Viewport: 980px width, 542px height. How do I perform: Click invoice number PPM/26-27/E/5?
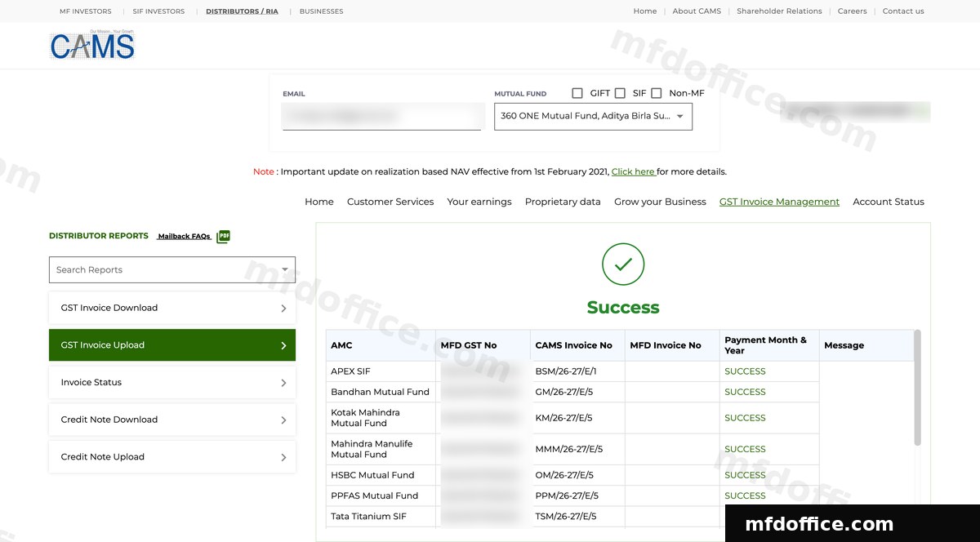[567, 495]
